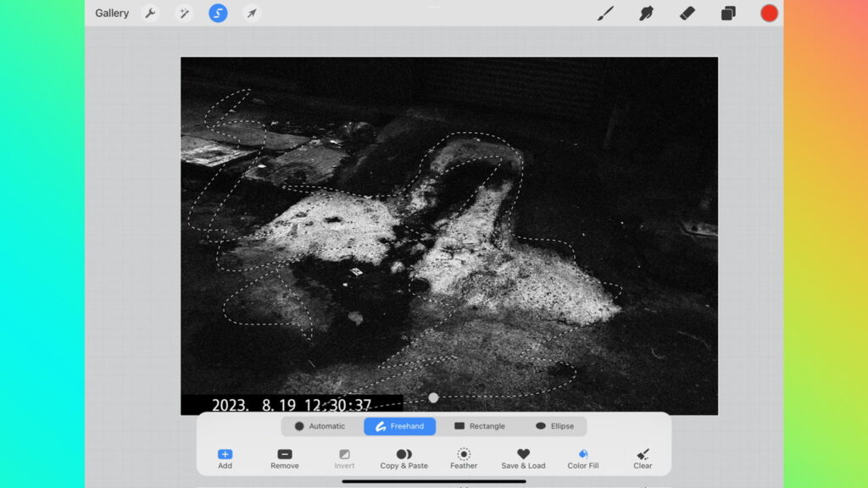
Task: Open the Layers panel
Action: click(728, 14)
